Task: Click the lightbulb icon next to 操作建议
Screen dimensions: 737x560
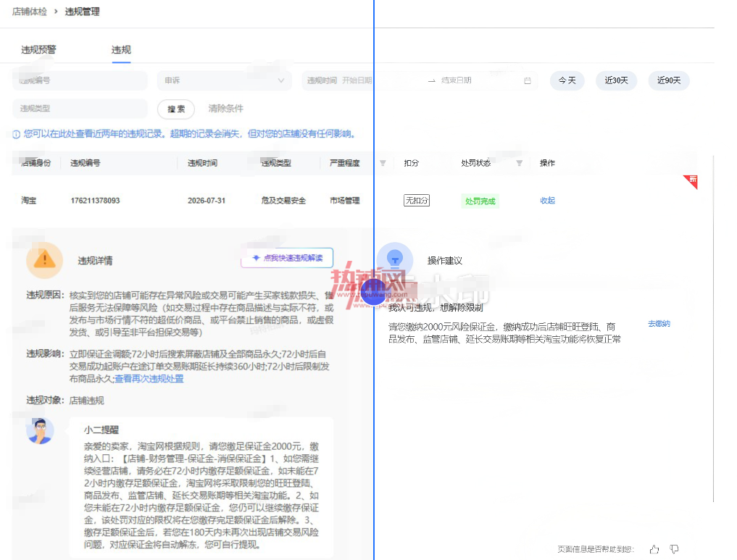Action: point(395,260)
